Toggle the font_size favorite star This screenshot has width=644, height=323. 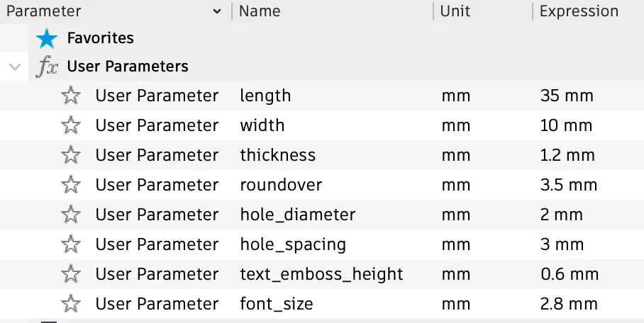click(x=71, y=304)
